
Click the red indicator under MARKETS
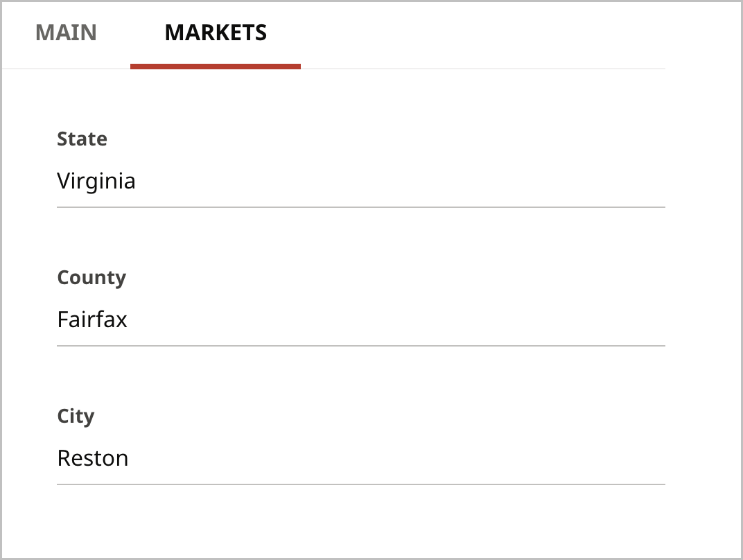tap(216, 67)
